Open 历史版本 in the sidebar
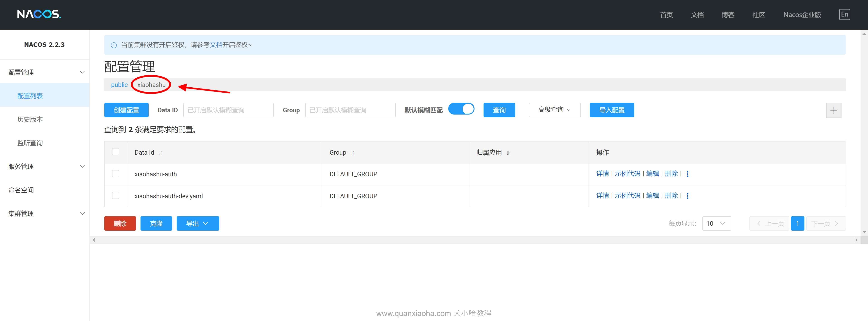This screenshot has height=321, width=868. point(30,119)
